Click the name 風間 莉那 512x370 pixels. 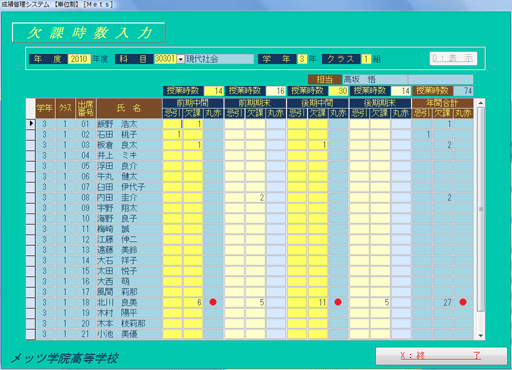pyautogui.click(x=117, y=292)
